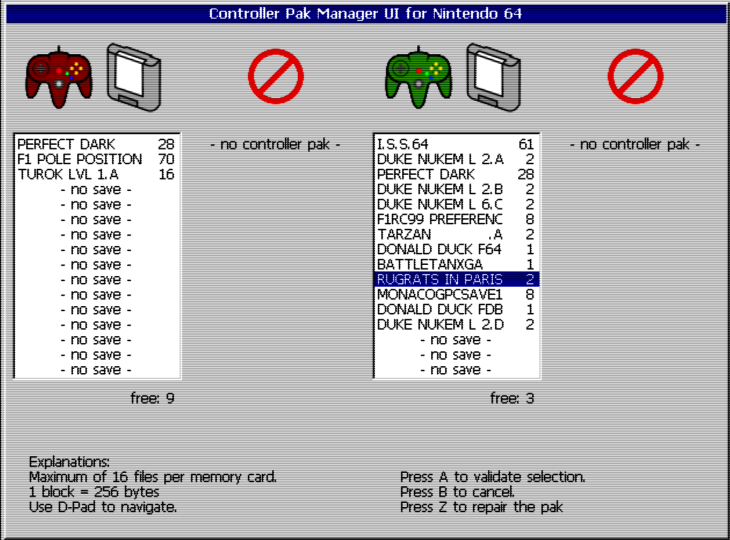Click the red controller icon

(59, 78)
